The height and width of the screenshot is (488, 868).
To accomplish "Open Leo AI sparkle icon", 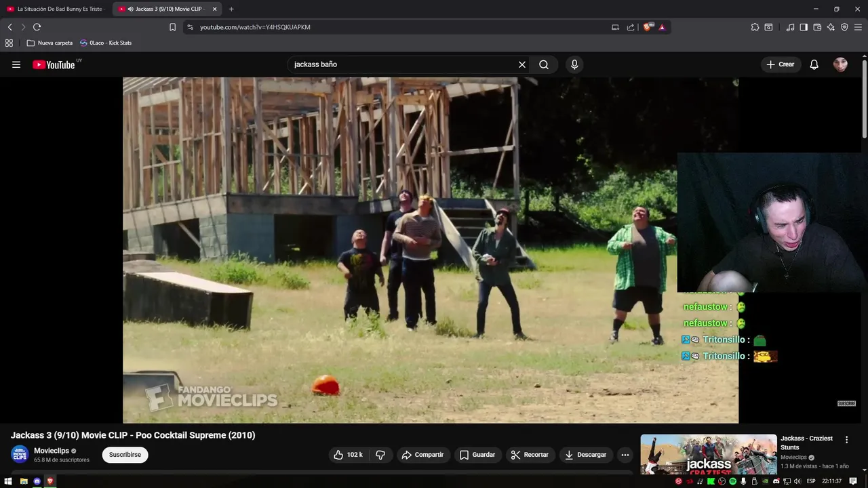I will [831, 27].
